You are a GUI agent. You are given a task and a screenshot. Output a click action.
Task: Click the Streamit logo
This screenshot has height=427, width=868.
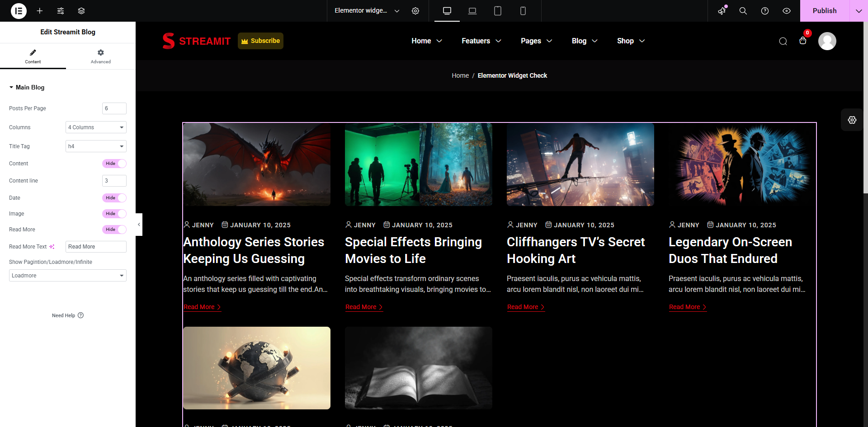pyautogui.click(x=197, y=41)
